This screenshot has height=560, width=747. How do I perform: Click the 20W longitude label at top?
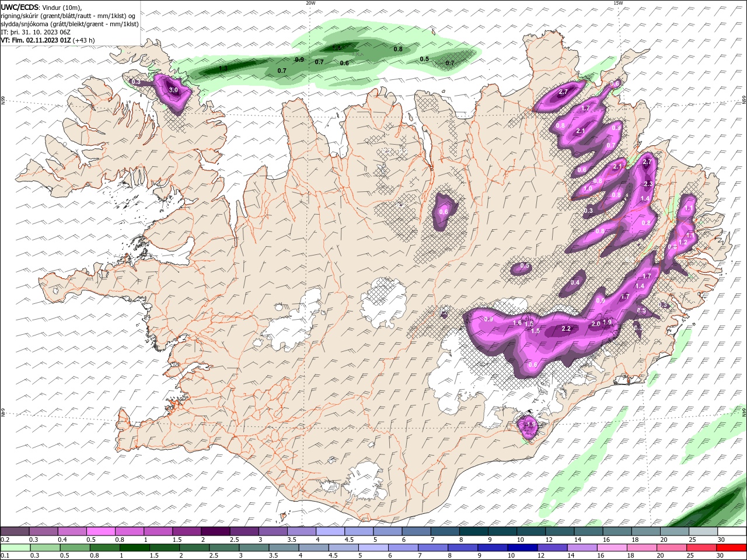pyautogui.click(x=310, y=3)
